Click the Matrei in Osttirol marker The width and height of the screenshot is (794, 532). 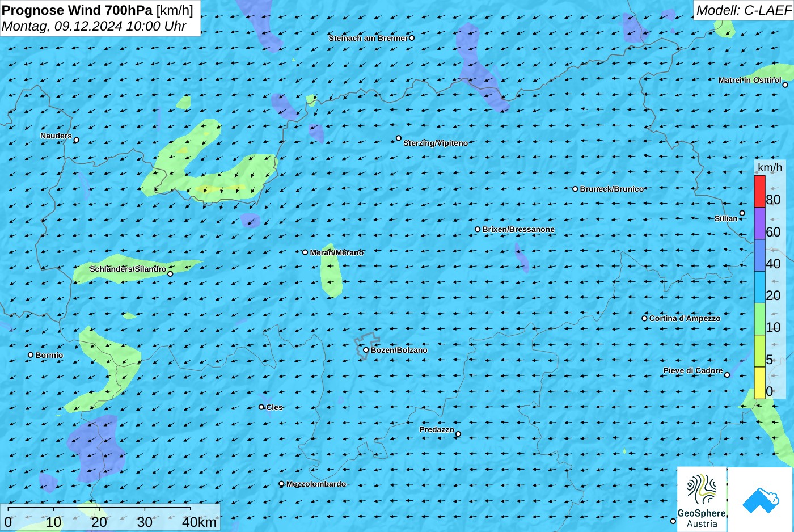coord(785,85)
